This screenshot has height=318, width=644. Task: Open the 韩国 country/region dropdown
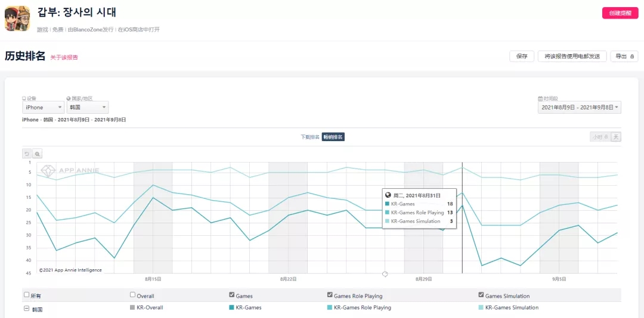(x=87, y=107)
